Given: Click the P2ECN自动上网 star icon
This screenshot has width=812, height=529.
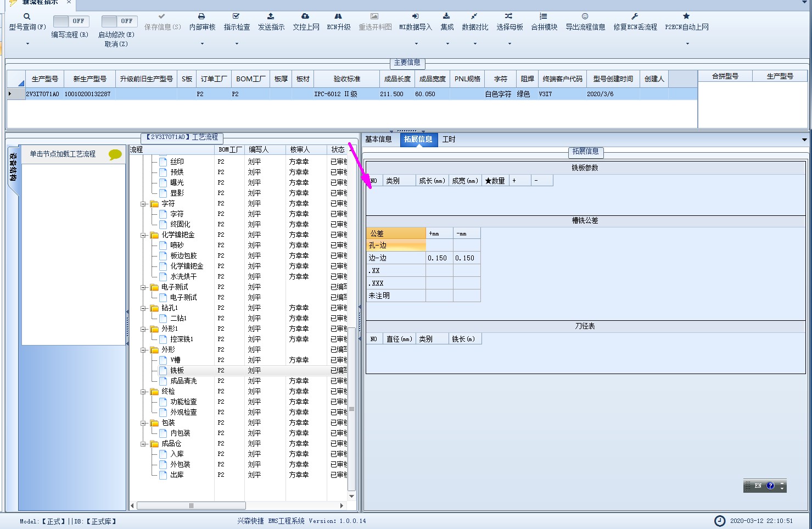Looking at the screenshot, I should pos(686,16).
